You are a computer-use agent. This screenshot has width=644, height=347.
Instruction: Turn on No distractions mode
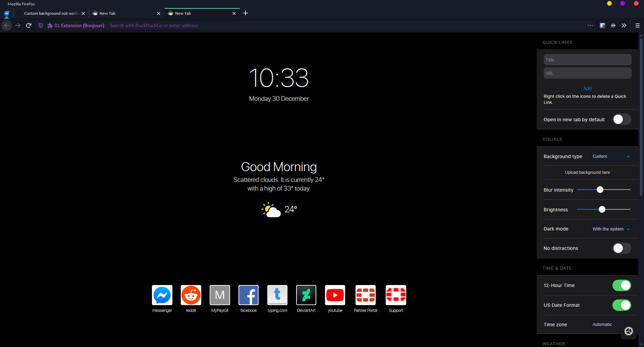(x=622, y=248)
